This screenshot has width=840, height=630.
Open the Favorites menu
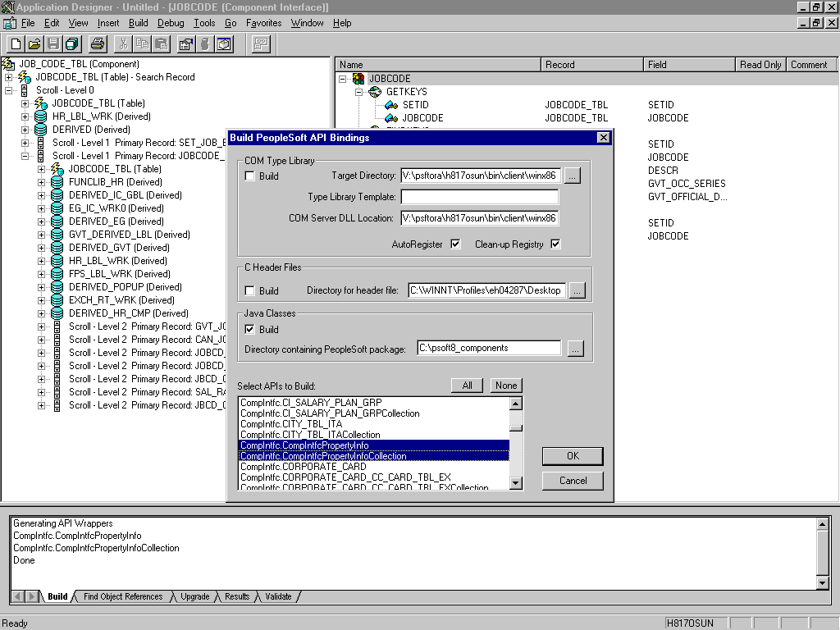click(x=263, y=23)
